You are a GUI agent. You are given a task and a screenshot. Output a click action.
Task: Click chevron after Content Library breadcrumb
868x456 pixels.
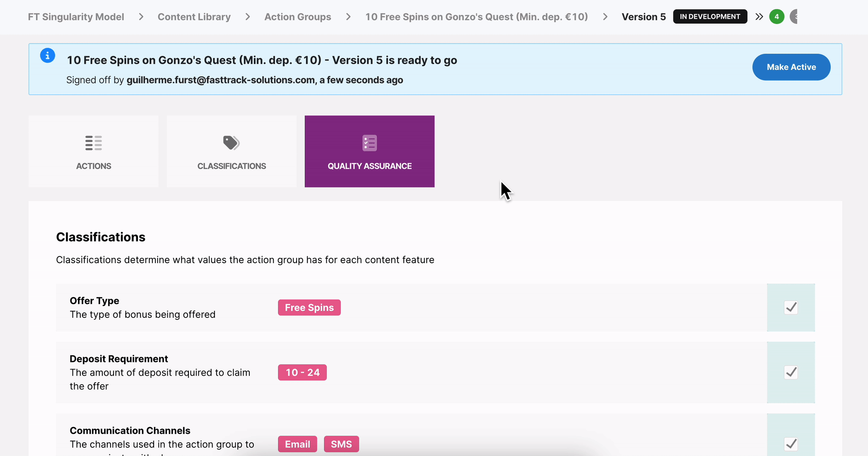[248, 17]
